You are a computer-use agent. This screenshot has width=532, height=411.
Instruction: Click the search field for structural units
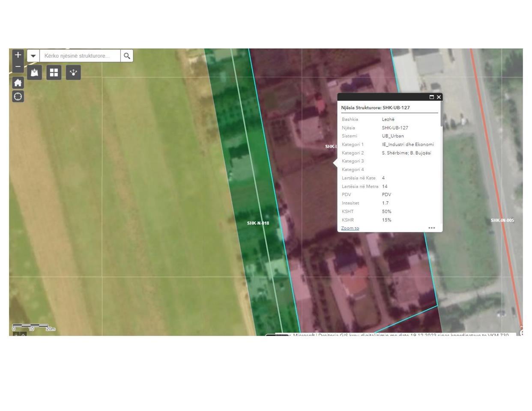(x=80, y=56)
